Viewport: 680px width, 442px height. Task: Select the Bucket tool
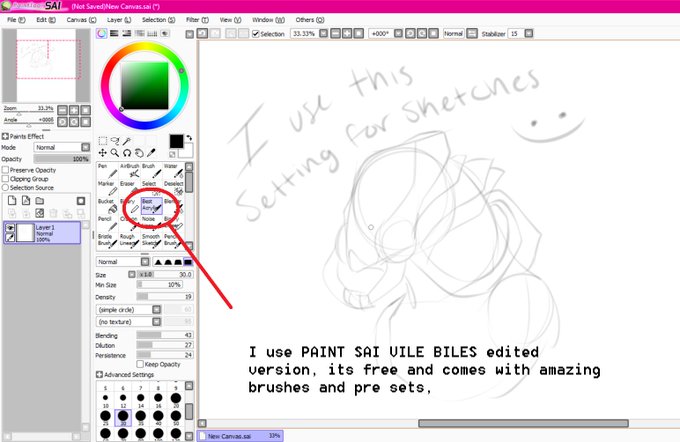pos(107,206)
